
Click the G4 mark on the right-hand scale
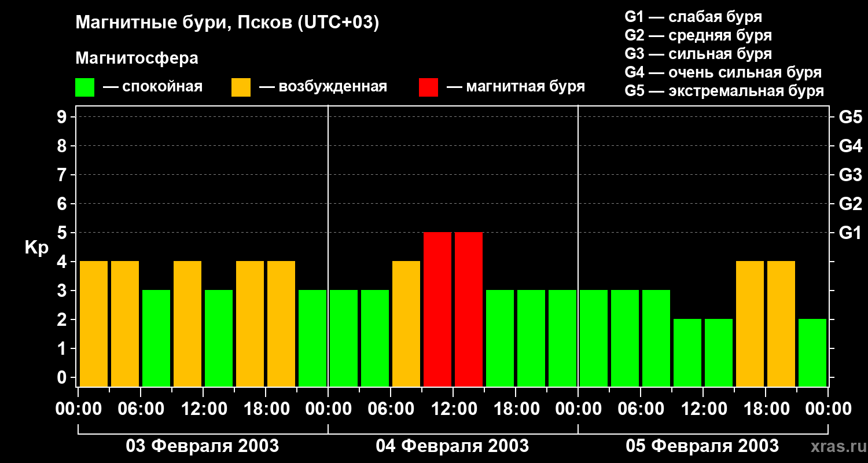point(851,146)
